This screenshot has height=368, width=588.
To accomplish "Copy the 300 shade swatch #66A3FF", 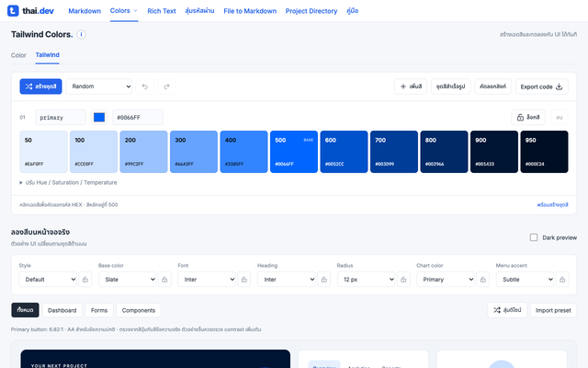I will pos(194,152).
